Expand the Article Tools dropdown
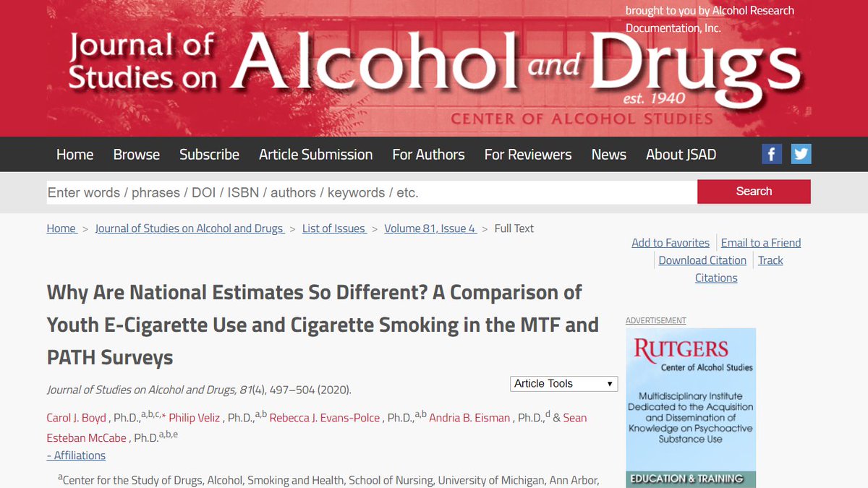Viewport: 868px width, 488px height. (564, 384)
